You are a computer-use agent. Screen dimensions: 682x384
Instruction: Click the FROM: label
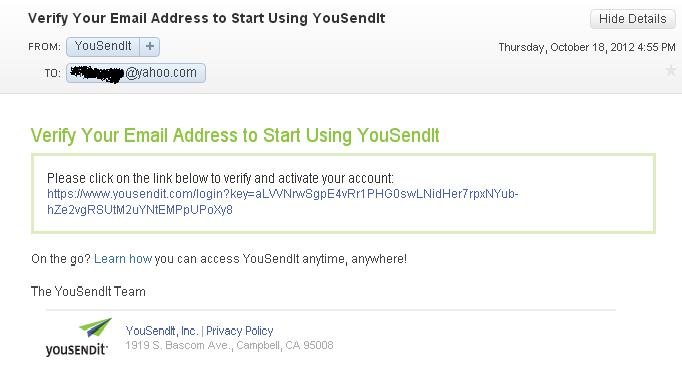click(x=44, y=47)
